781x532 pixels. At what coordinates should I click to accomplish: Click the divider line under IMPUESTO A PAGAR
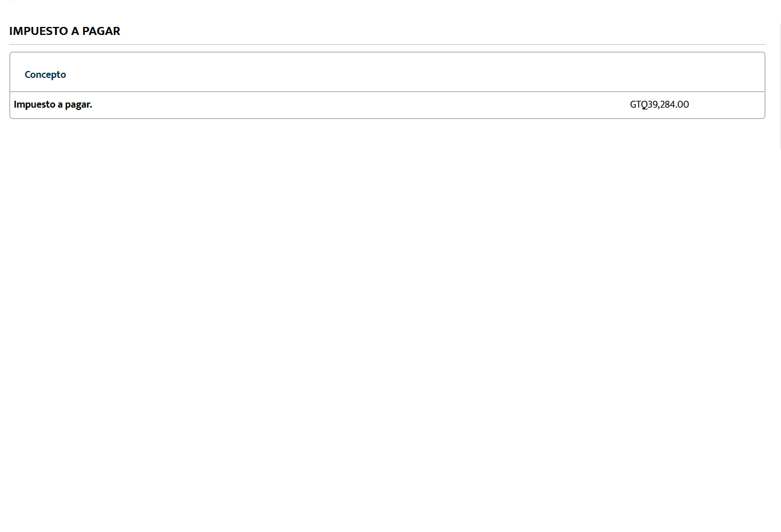387,44
